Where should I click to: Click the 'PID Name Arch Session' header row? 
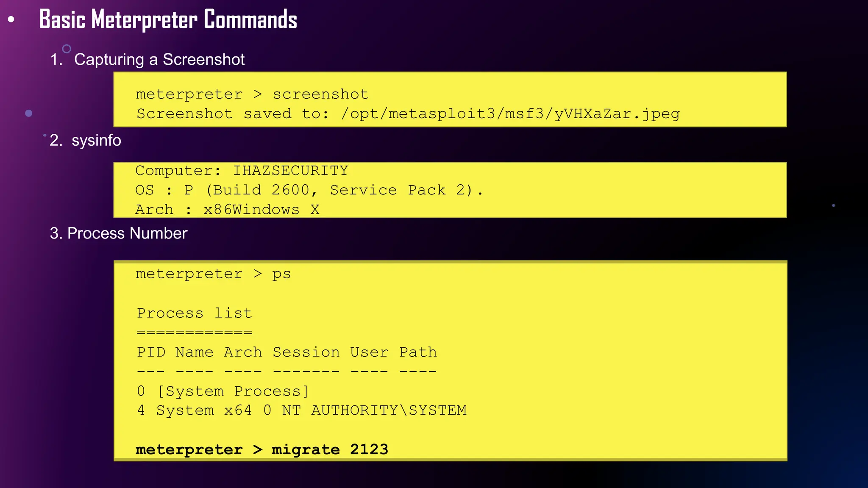pyautogui.click(x=287, y=352)
